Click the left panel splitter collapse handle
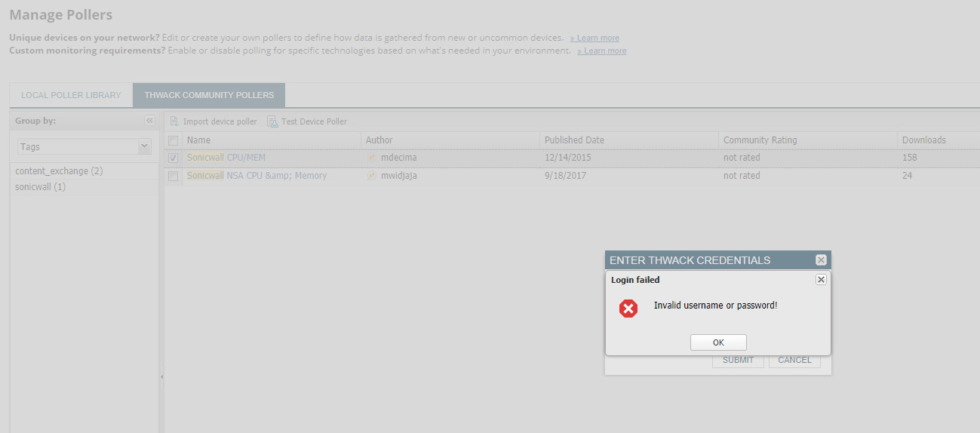 click(x=161, y=376)
